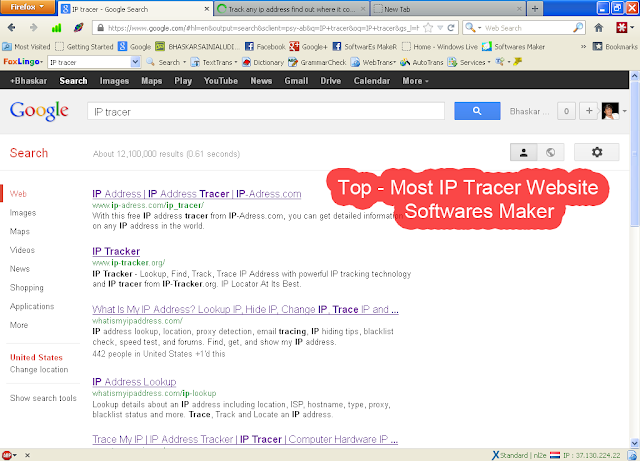Click Change location link
Viewport: 640px width, 461px height.
point(39,370)
